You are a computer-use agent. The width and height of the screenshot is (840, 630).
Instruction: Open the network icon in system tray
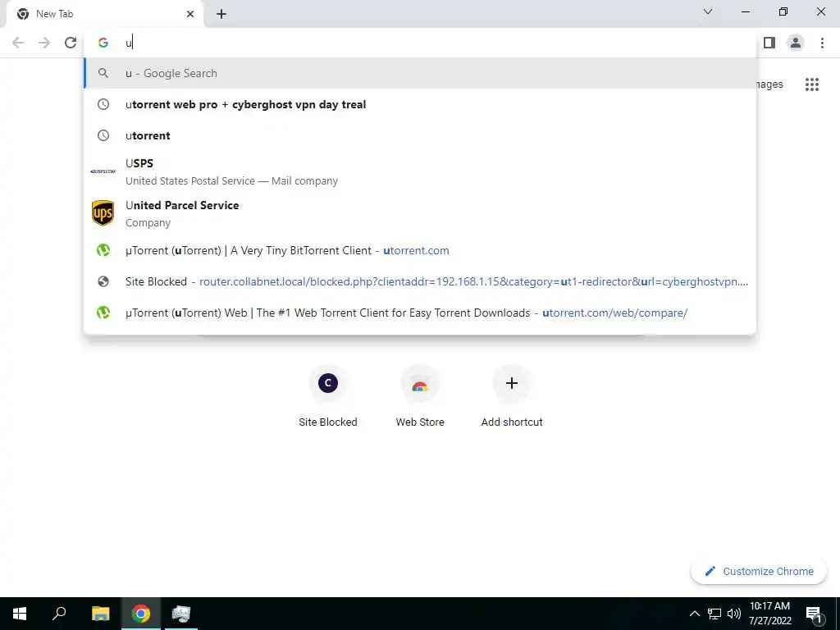[714, 614]
